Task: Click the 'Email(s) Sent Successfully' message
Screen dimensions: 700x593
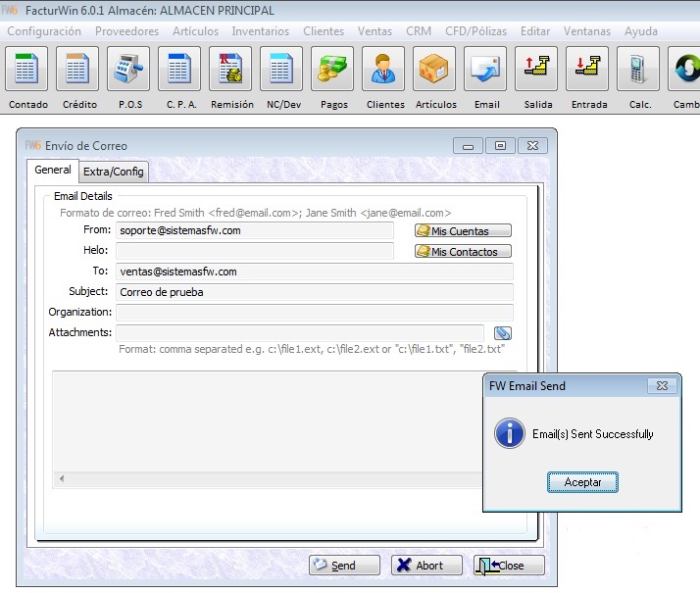Action: click(593, 434)
